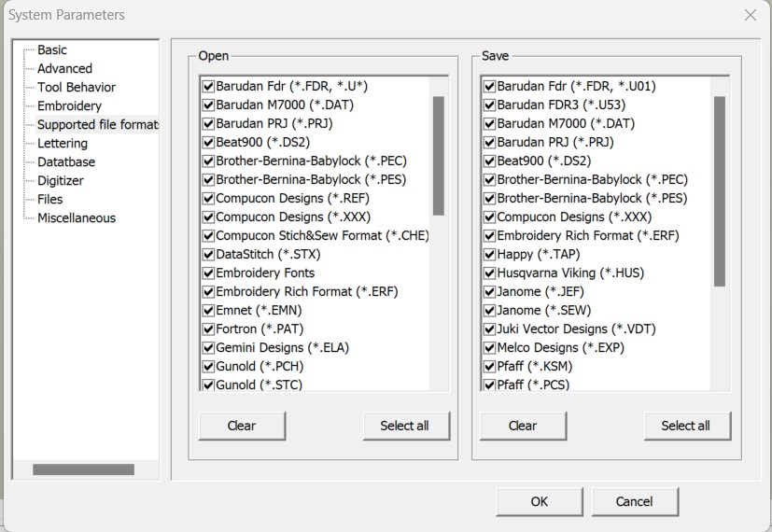Viewport: 772px width, 532px height.
Task: Click the Open list vertical scrollbar thumb
Action: coord(439,156)
